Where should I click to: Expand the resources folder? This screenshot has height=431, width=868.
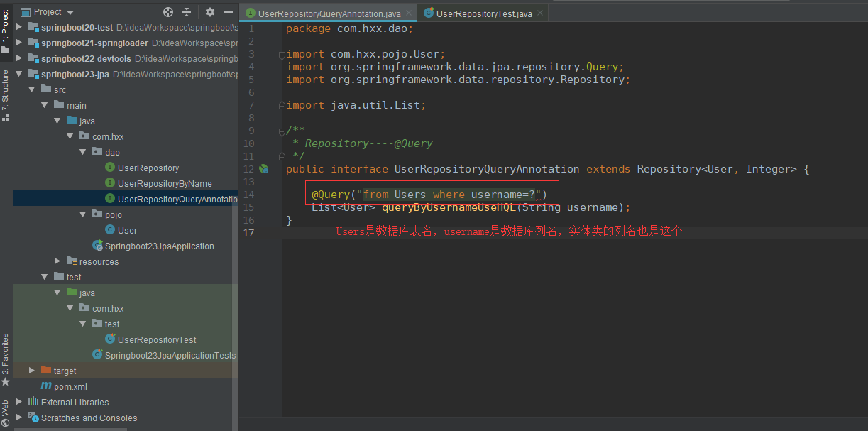(57, 261)
